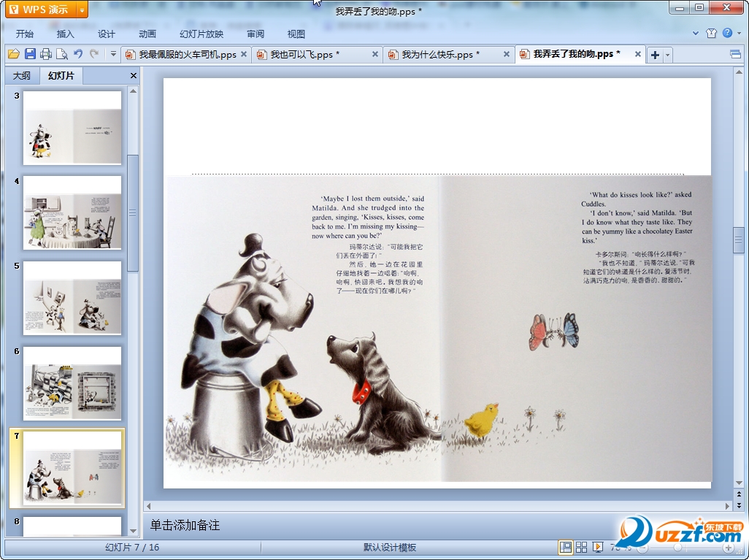Open the 审阅 ribbon tab
This screenshot has height=560, width=749.
coord(256,34)
